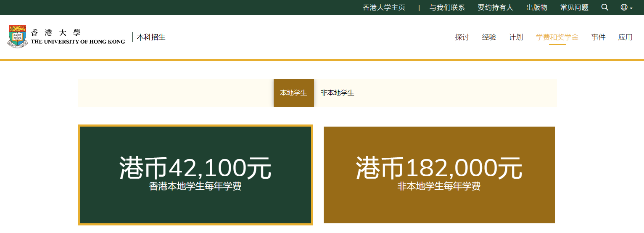
Task: Select the 学费和奖学金 menu item
Action: point(557,37)
